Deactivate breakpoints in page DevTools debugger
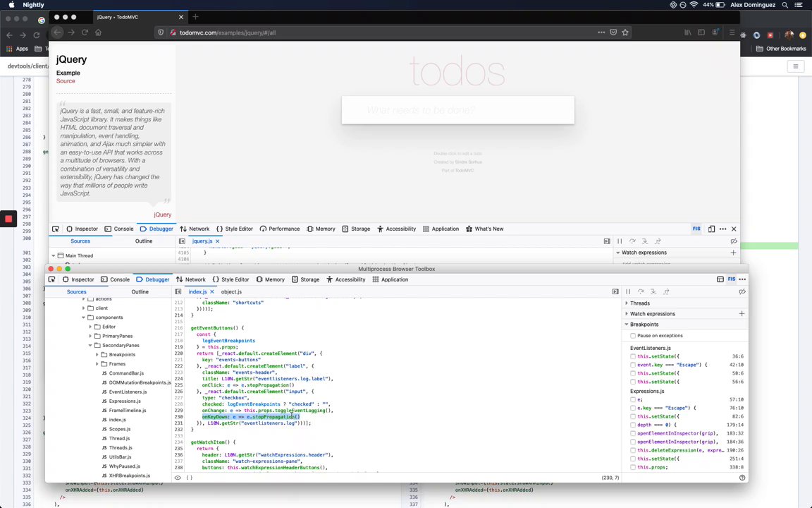Viewport: 812px width, 508px height. point(734,241)
